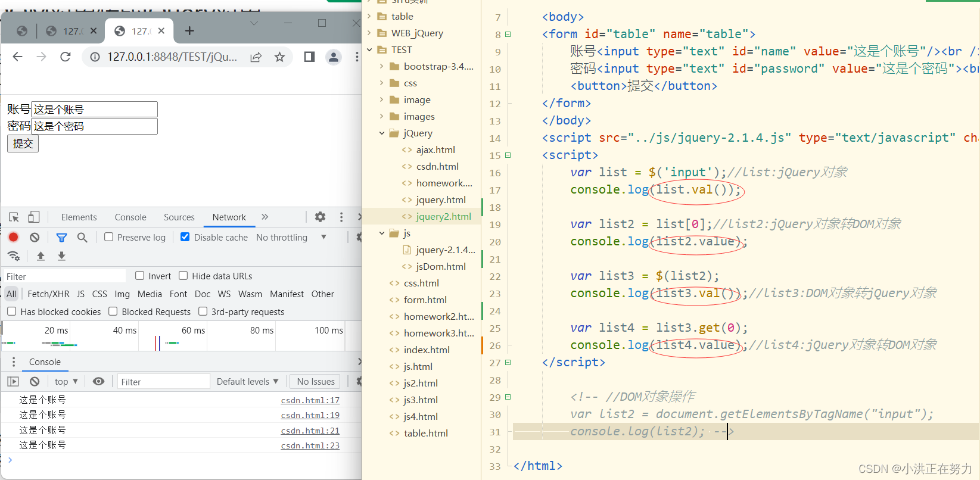Stop network recording with the red record button
The width and height of the screenshot is (980, 480).
(x=13, y=237)
